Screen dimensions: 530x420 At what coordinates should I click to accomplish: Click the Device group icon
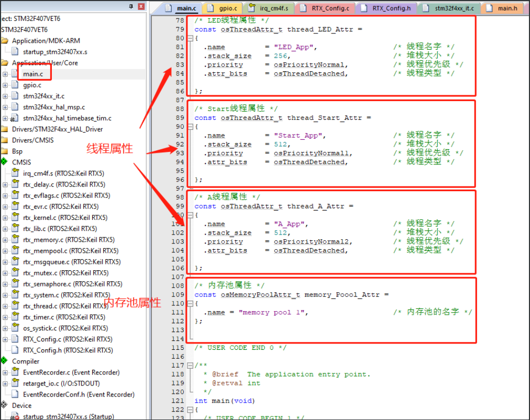pos(4,405)
